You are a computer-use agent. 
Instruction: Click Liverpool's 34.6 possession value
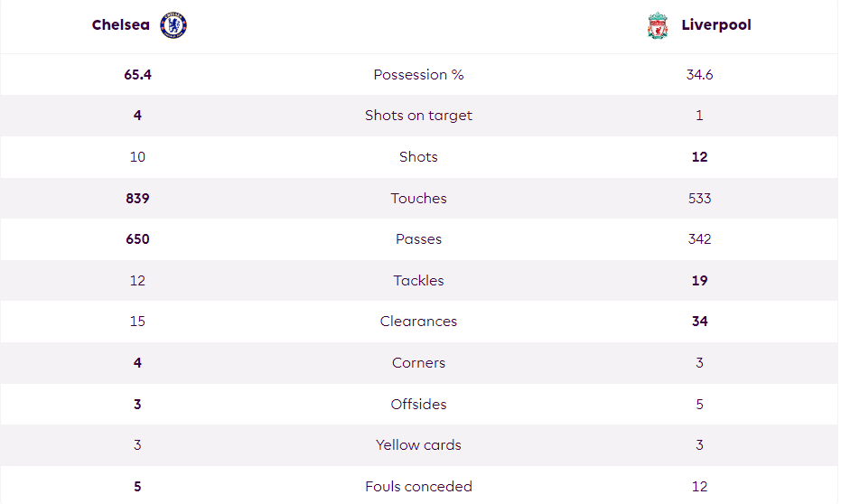click(x=699, y=75)
